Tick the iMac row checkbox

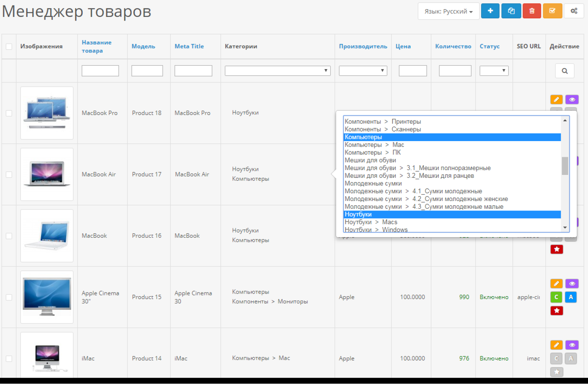9,359
